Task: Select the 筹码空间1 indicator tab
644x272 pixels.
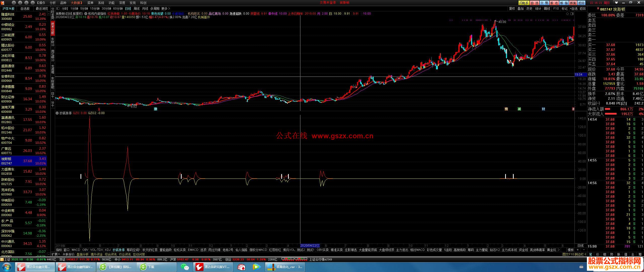Action: (x=133, y=250)
